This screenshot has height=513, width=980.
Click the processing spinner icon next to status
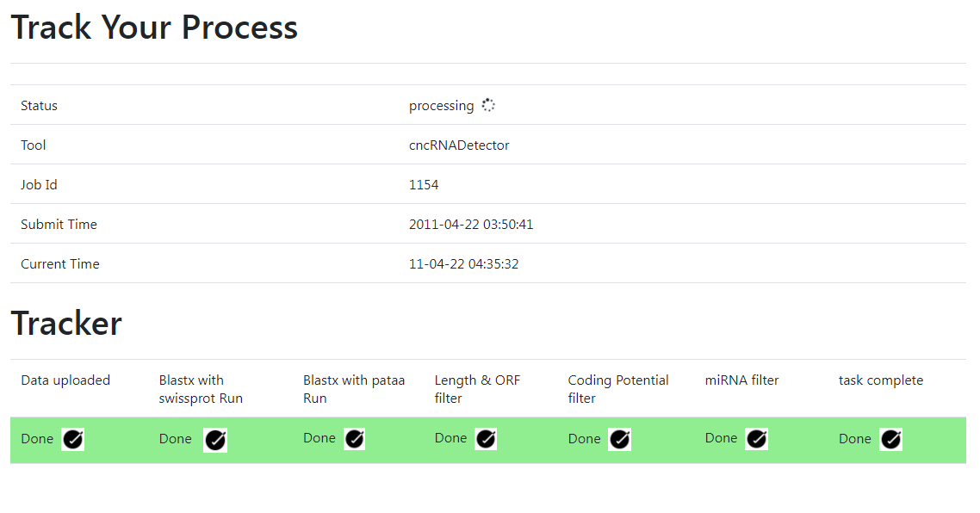(488, 105)
